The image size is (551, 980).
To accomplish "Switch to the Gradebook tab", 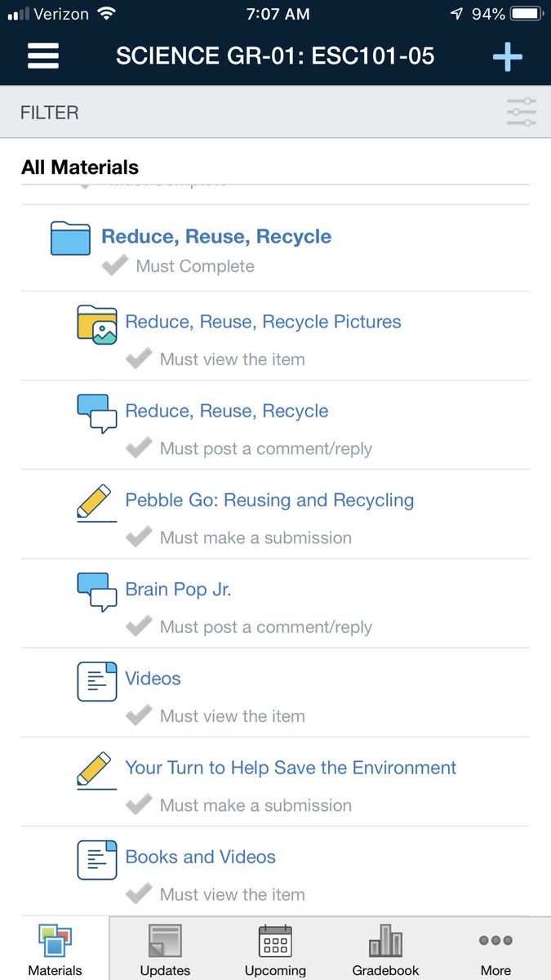I will click(x=385, y=949).
